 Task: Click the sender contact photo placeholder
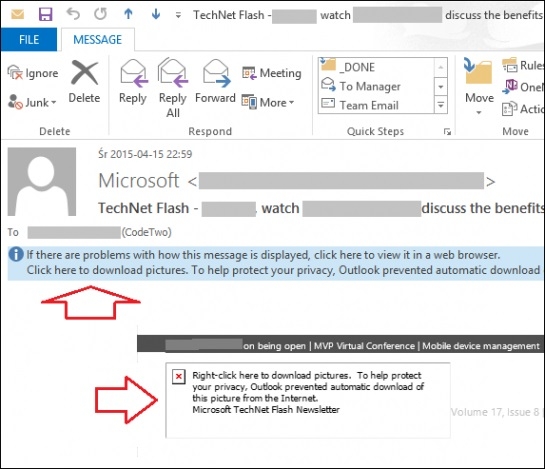42,181
